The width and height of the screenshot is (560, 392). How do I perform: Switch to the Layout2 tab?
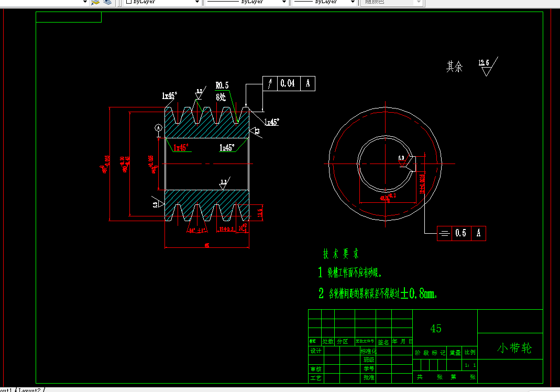tap(30, 390)
